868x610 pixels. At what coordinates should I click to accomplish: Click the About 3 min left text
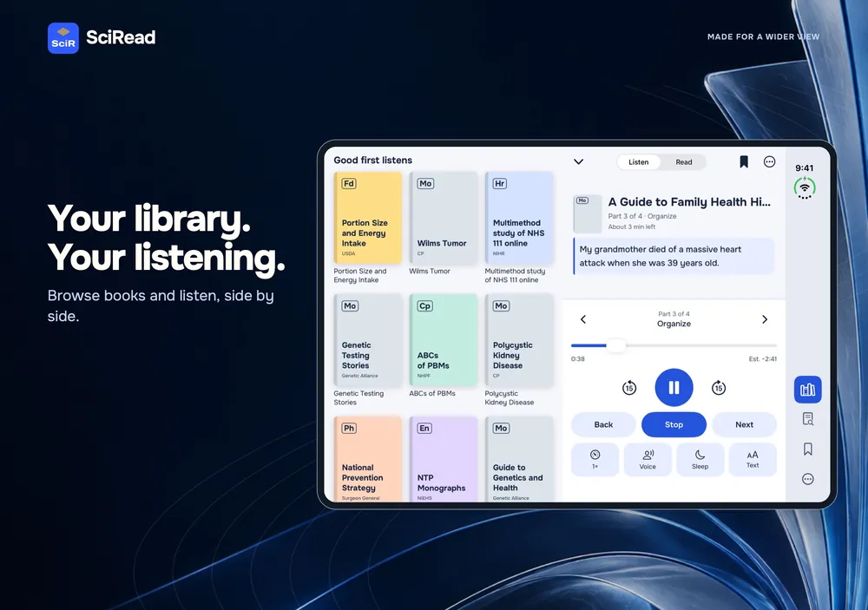632,227
